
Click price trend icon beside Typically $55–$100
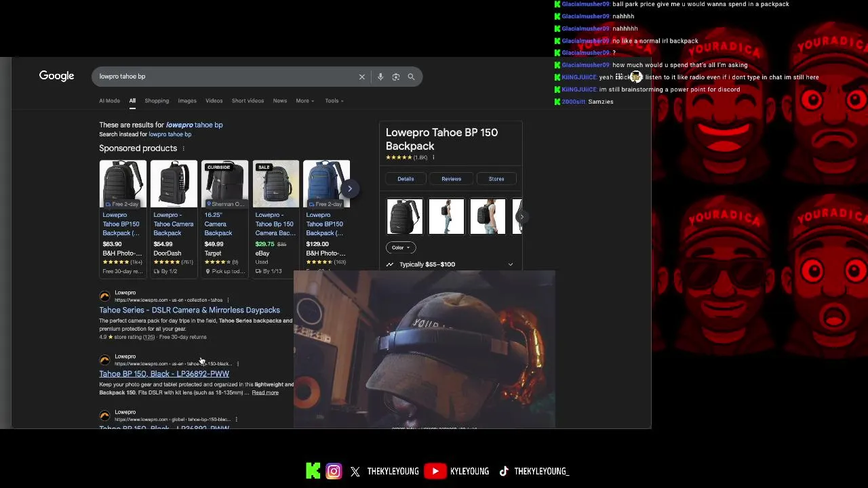click(x=390, y=264)
